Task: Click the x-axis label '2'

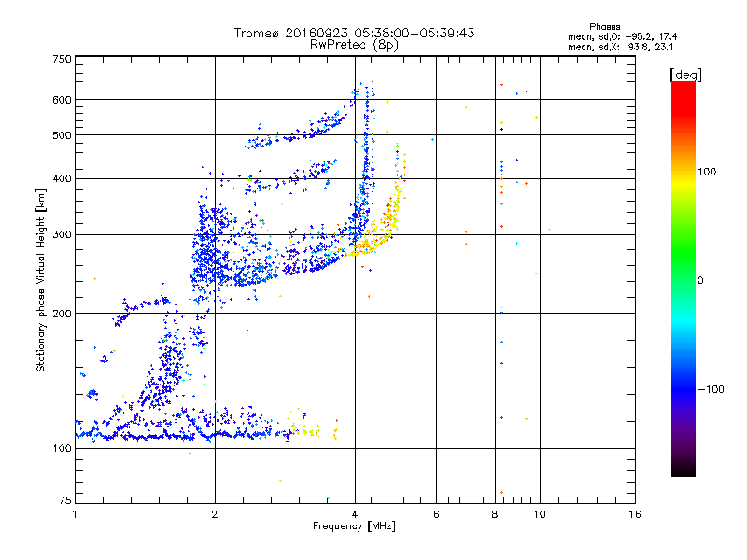Action: [x=215, y=514]
